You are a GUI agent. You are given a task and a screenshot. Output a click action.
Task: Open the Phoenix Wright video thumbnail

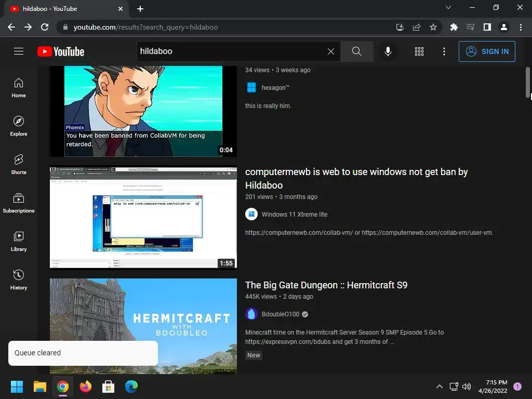[143, 111]
